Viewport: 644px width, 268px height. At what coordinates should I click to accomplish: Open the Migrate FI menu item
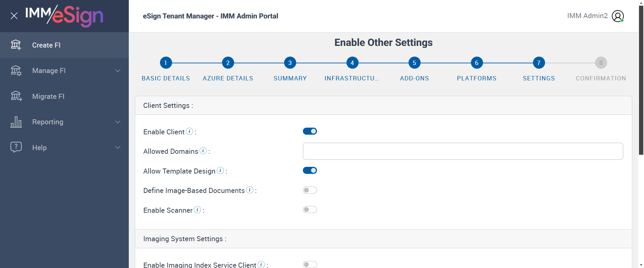point(48,96)
